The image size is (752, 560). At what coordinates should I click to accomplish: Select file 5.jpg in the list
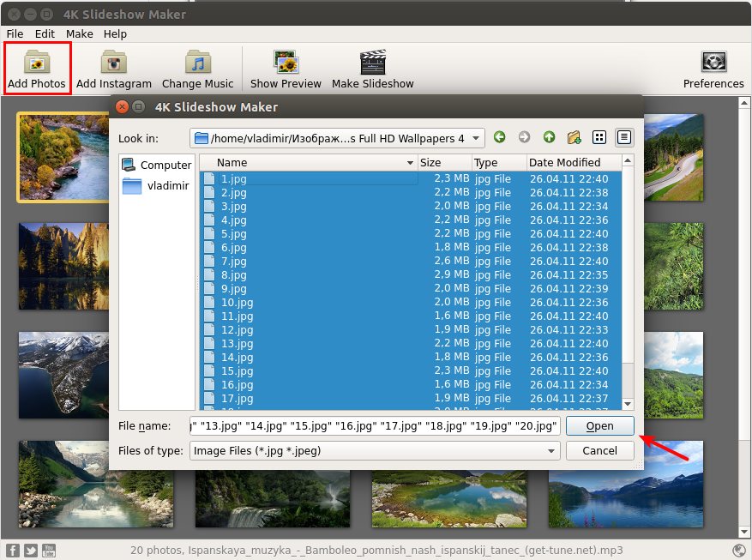[x=411, y=234]
